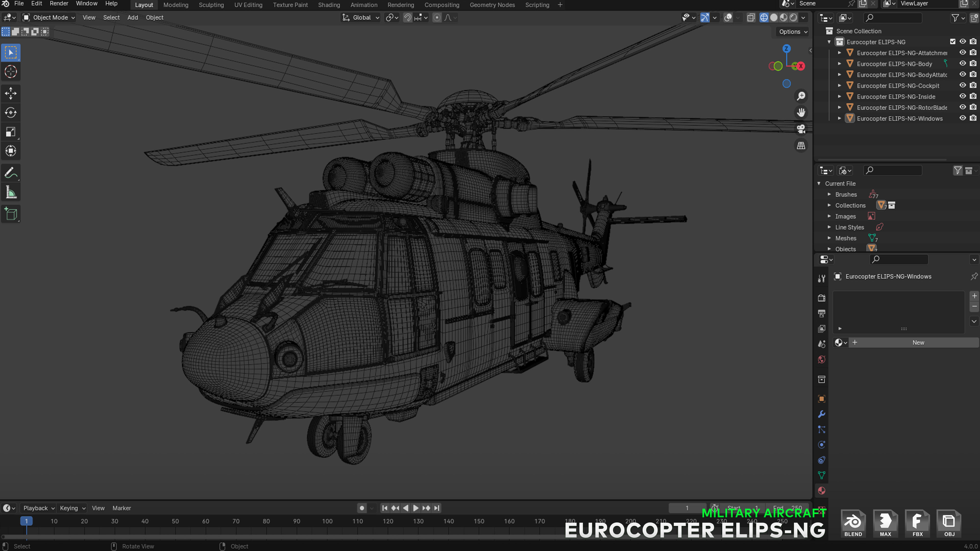
Task: Open the Output properties tab
Action: pos(821,313)
